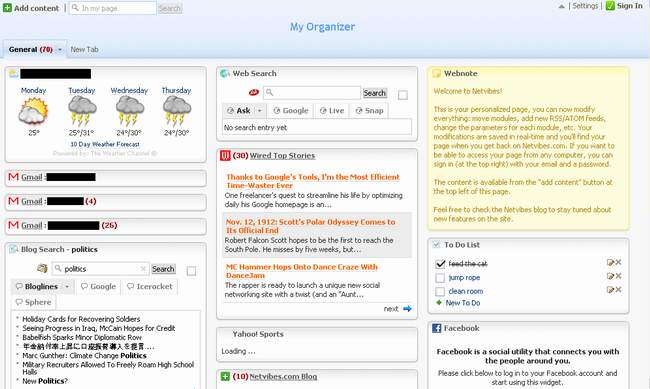Open 'Babelfish Sparks Minor Diplomatic Row' result
650x389 pixels.
click(x=82, y=337)
